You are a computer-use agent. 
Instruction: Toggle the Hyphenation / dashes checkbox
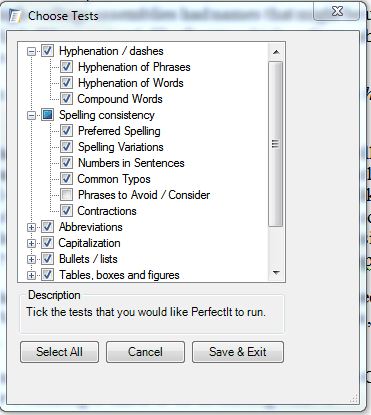click(47, 51)
